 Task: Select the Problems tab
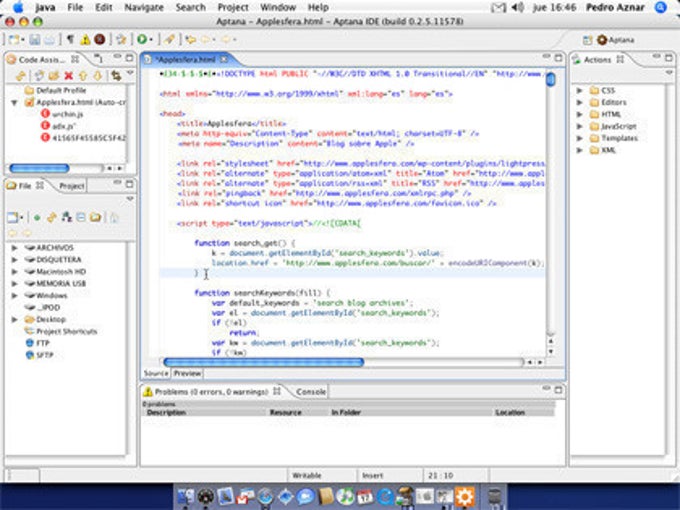tap(212, 392)
